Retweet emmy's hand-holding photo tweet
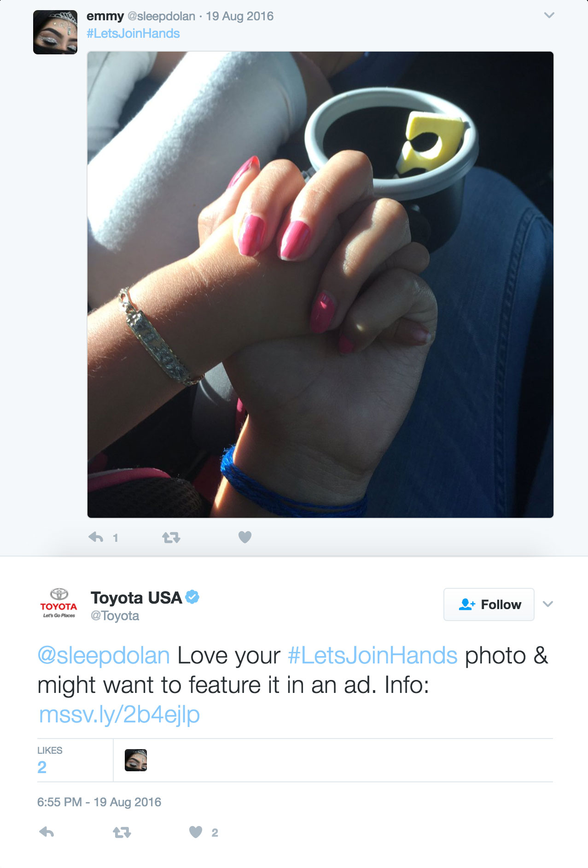The image size is (588, 868). tap(171, 537)
